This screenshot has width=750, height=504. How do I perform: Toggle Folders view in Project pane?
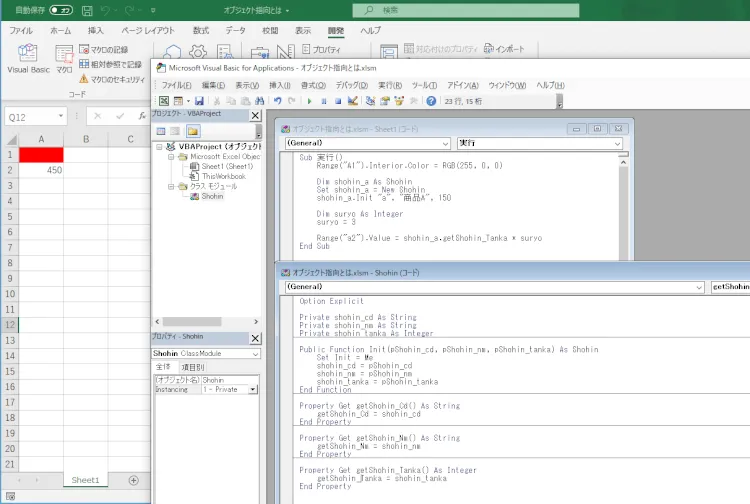[x=193, y=131]
